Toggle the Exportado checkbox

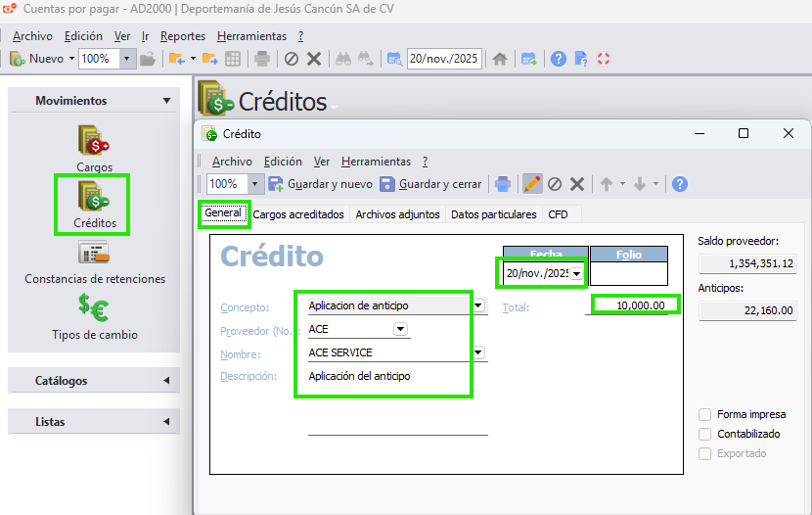(x=705, y=453)
